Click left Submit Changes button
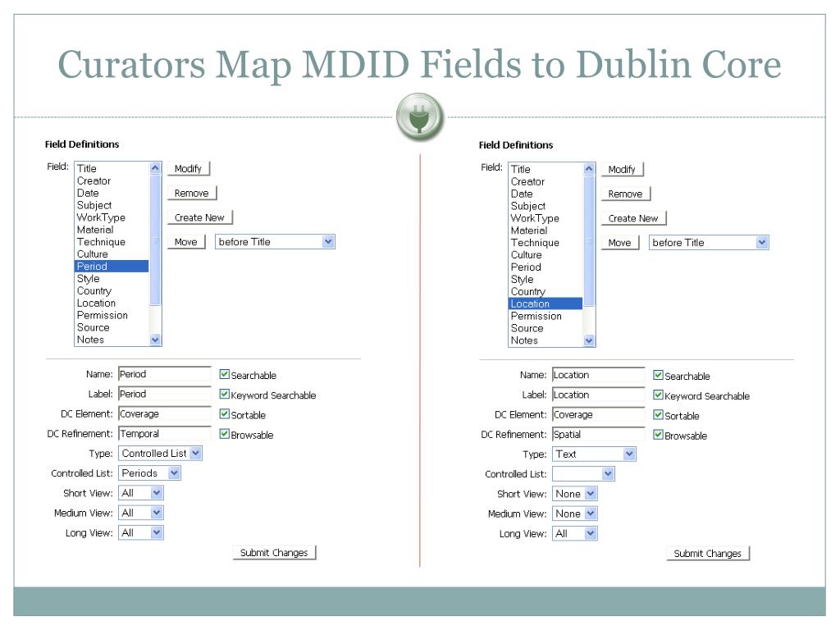840x630 pixels. coord(274,552)
